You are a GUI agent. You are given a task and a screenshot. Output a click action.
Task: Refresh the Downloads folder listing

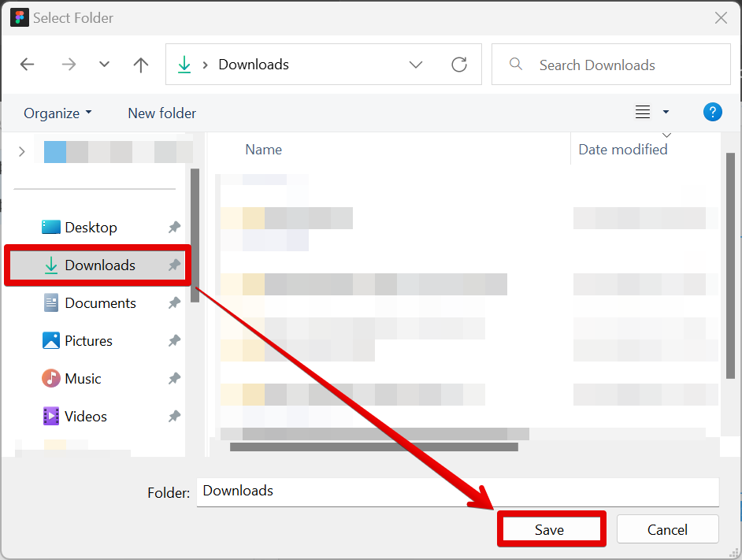[459, 65]
